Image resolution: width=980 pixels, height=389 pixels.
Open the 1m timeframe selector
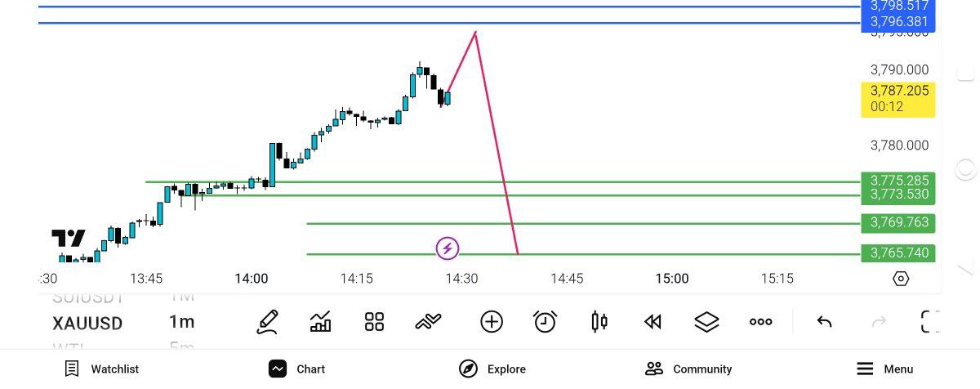181,323
